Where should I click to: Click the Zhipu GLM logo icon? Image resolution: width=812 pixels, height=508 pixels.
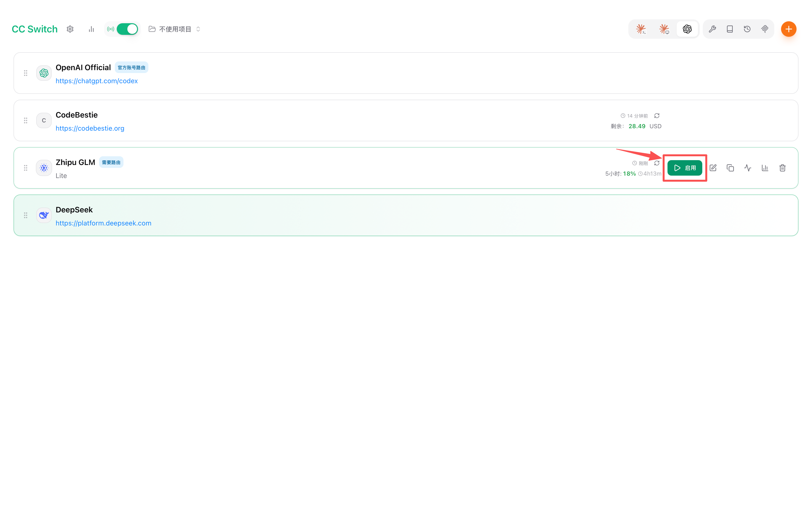(44, 168)
